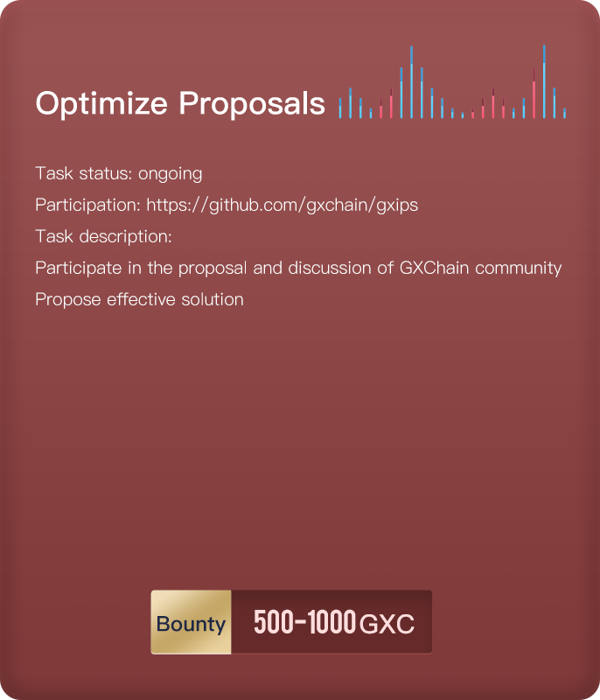Click the last short blue bar of the chart
This screenshot has width=600, height=700.
pyautogui.click(x=564, y=114)
